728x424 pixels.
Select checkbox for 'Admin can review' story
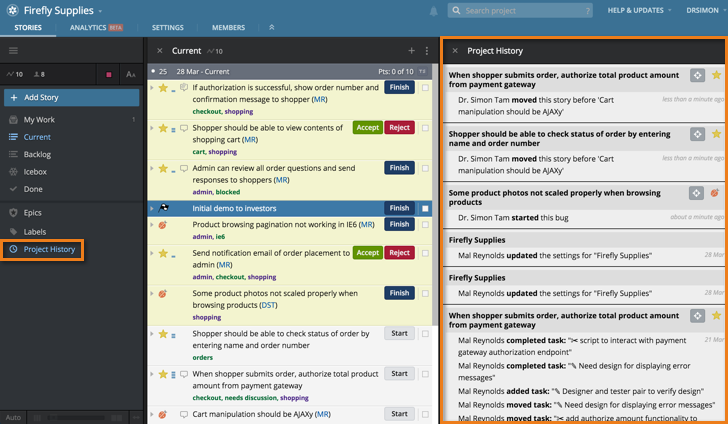point(425,168)
